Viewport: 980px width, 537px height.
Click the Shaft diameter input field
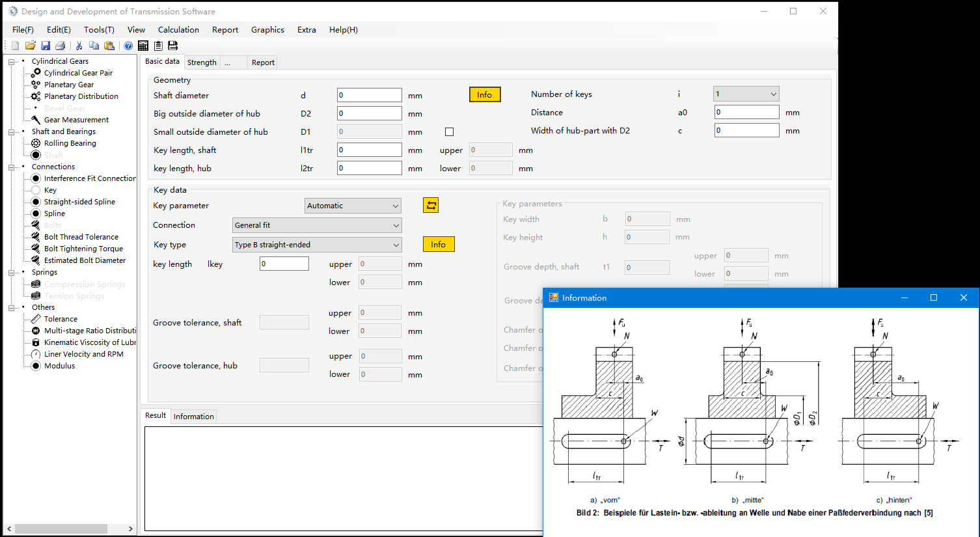370,95
